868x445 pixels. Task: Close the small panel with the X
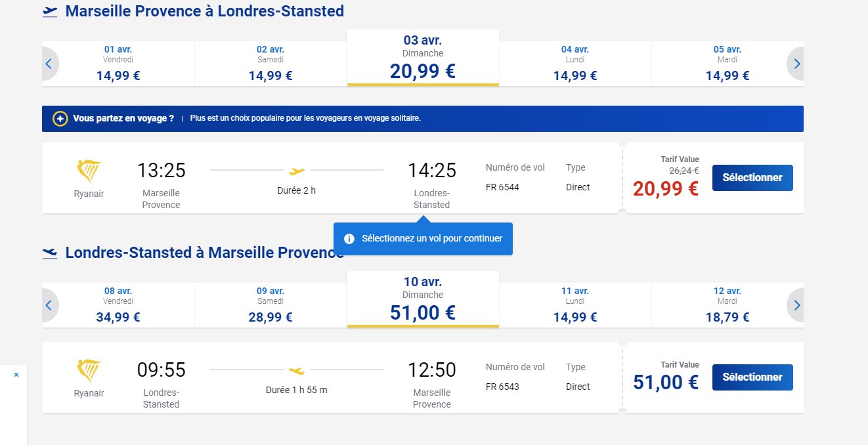[x=16, y=375]
